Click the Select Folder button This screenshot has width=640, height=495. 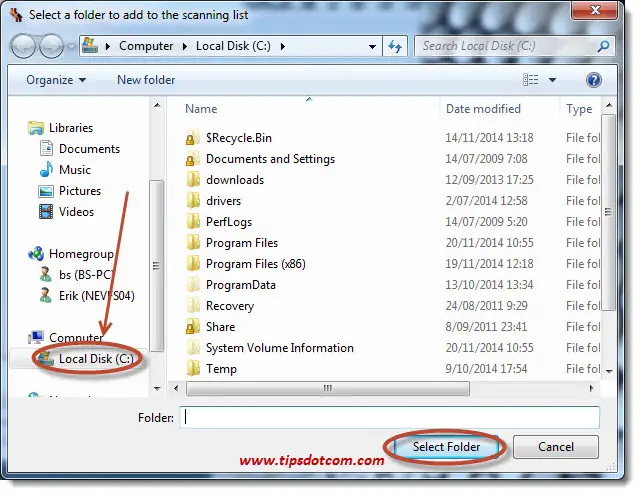[446, 447]
